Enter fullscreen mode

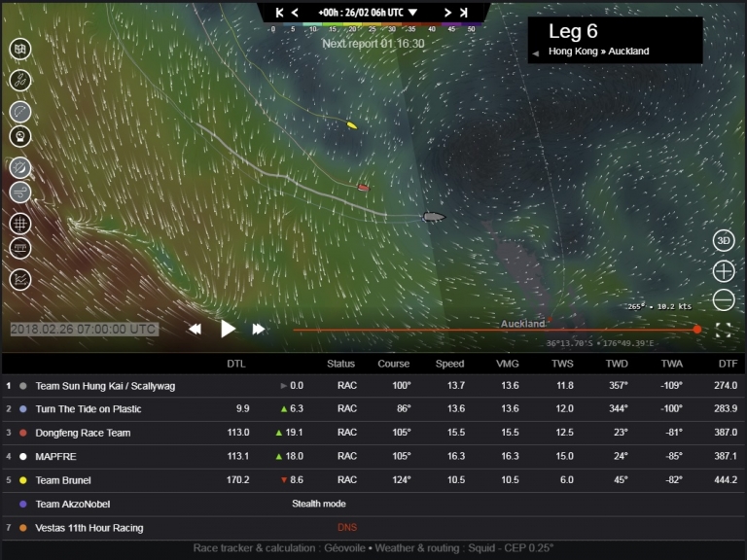(x=724, y=330)
